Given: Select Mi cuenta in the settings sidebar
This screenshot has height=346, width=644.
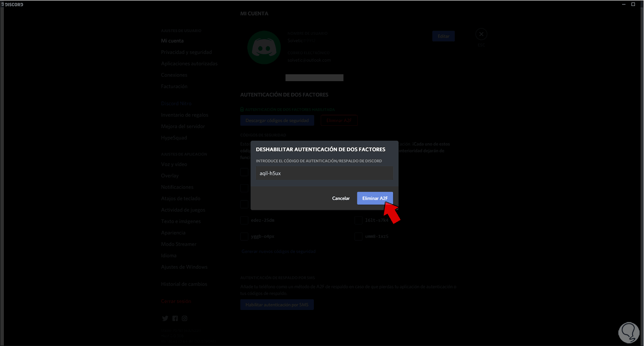Looking at the screenshot, I should point(173,41).
